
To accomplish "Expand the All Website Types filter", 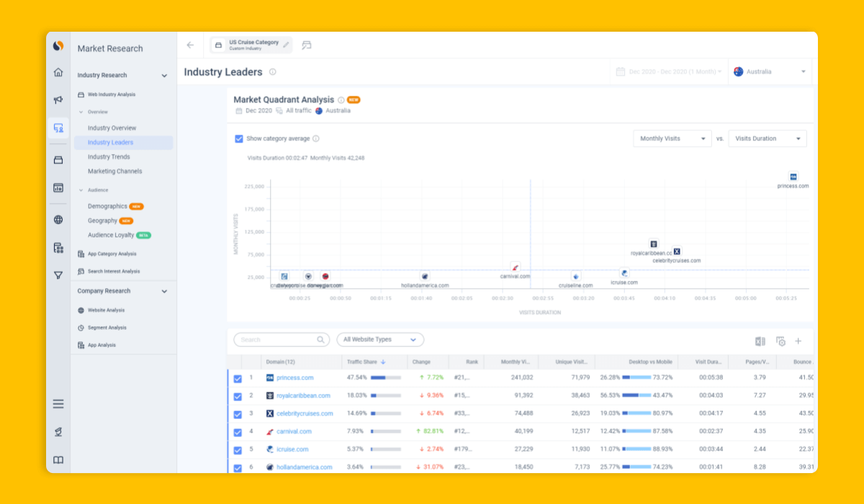I will pos(379,340).
